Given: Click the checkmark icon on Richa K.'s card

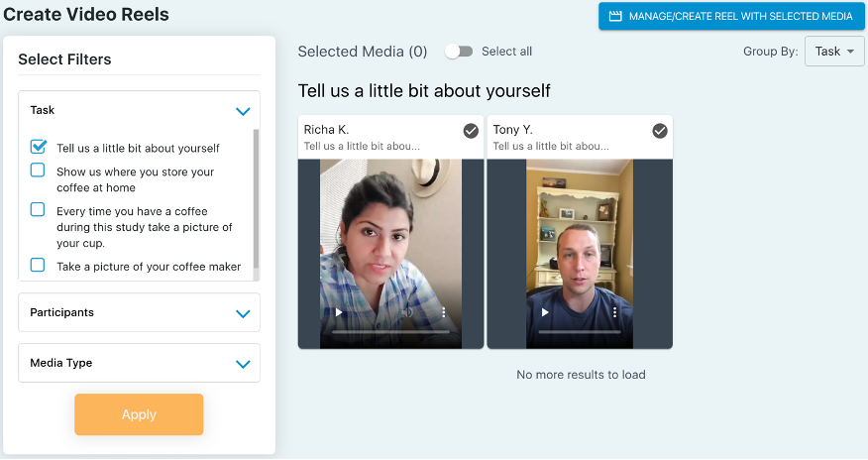Looking at the screenshot, I should click(x=471, y=131).
